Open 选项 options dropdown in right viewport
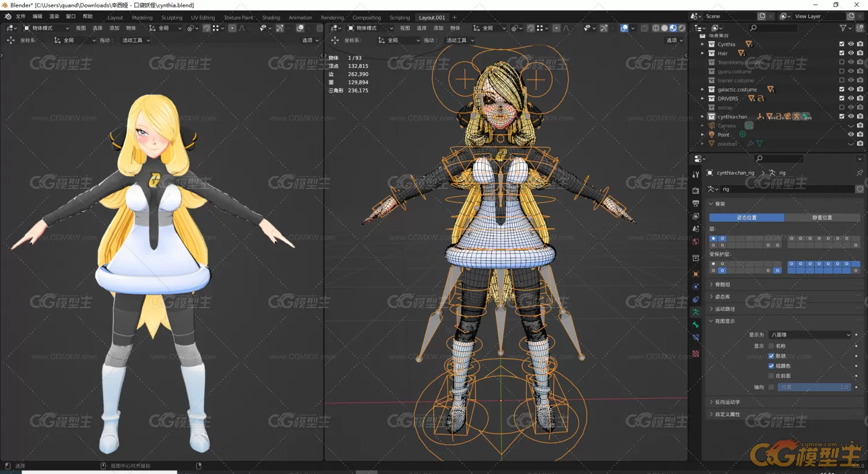 tap(674, 41)
